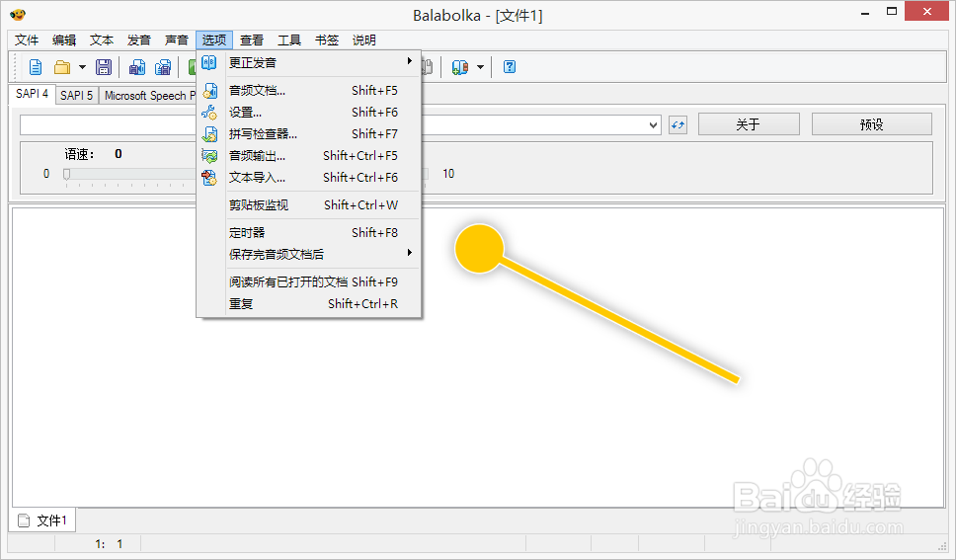The height and width of the screenshot is (560, 956).
Task: Choose 设置... with the wrench icon
Action: pyautogui.click(x=308, y=113)
